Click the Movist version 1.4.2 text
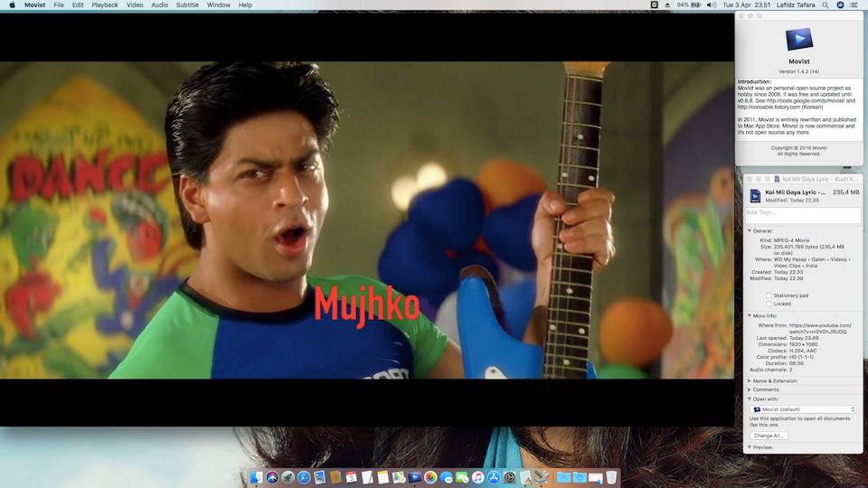This screenshot has height=488, width=868. pos(798,71)
